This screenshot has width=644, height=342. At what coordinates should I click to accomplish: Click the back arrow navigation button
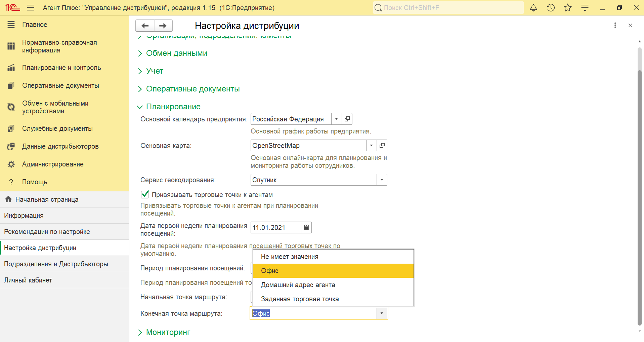(145, 26)
